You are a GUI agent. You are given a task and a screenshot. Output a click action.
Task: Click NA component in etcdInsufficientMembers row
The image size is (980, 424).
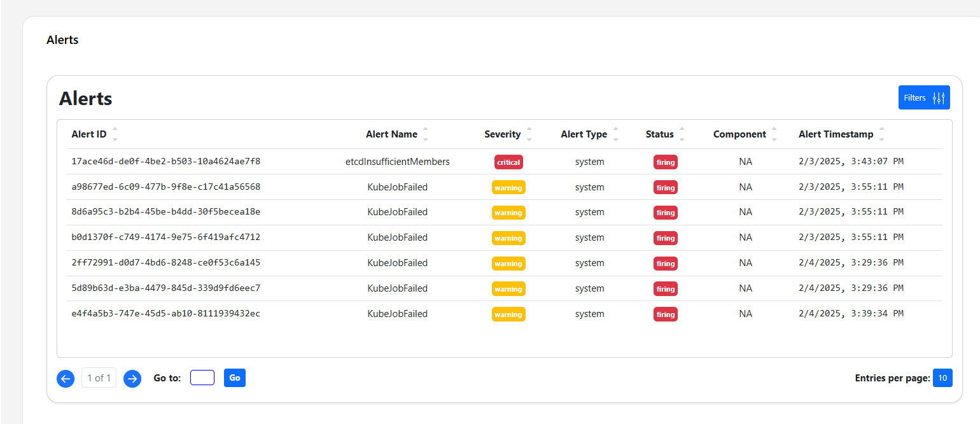pos(746,162)
